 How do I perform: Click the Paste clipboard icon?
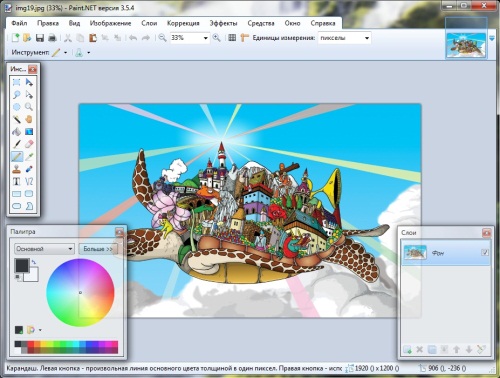[x=93, y=38]
